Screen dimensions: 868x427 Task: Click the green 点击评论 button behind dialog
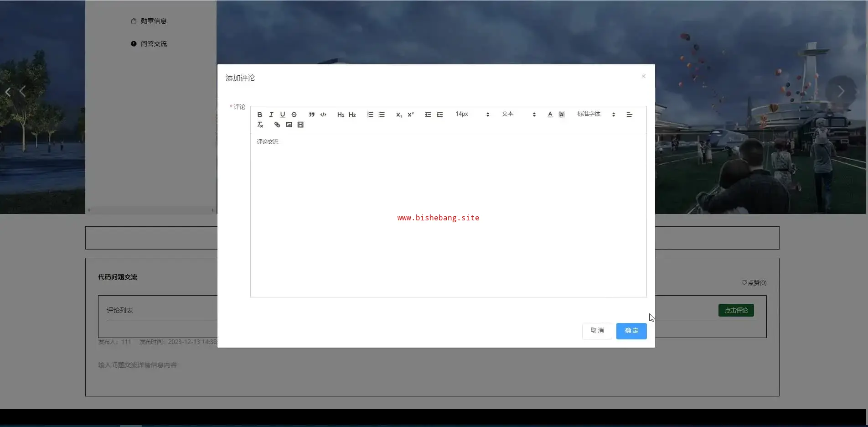[x=736, y=310]
